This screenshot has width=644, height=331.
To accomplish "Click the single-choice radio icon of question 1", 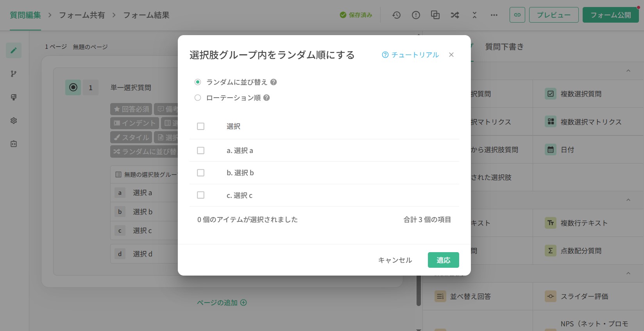I will pos(73,87).
